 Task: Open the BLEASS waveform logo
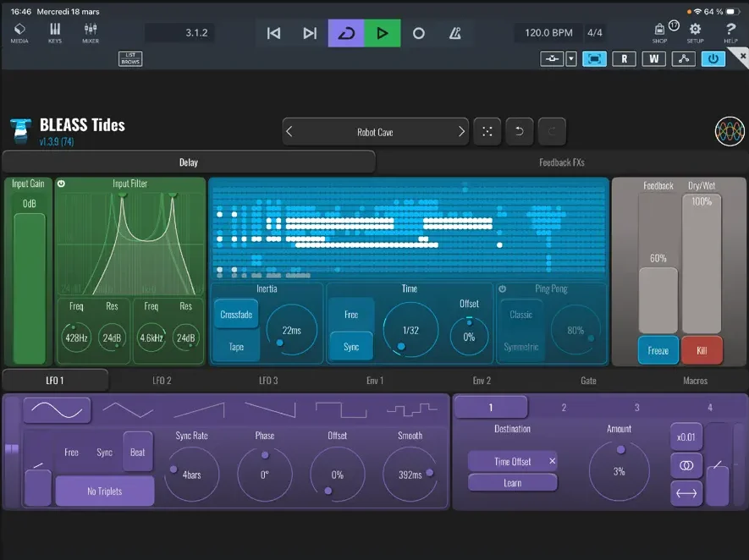tap(730, 131)
